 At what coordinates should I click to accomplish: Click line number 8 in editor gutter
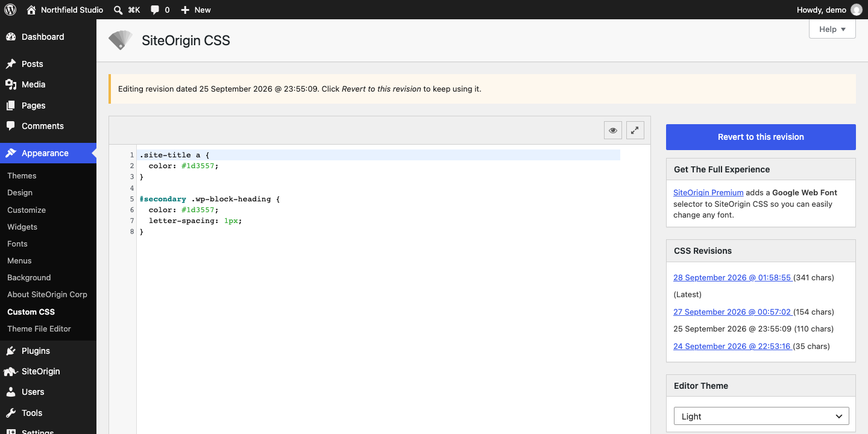coord(131,231)
